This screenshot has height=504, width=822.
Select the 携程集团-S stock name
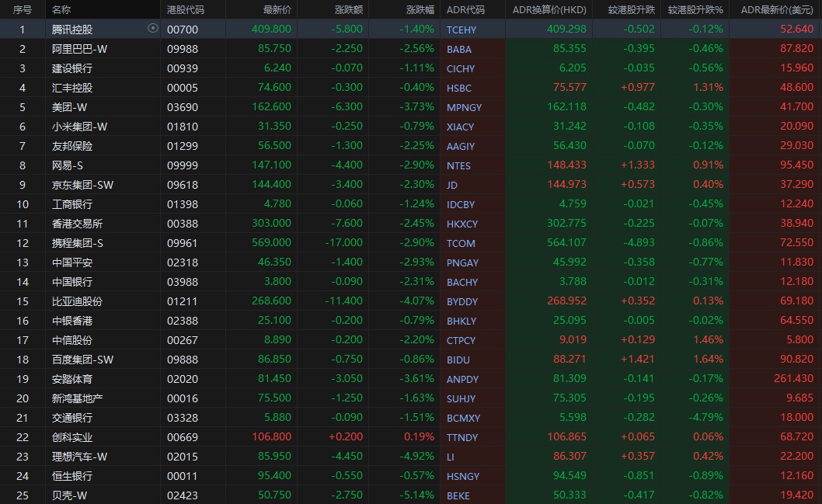[x=78, y=242]
